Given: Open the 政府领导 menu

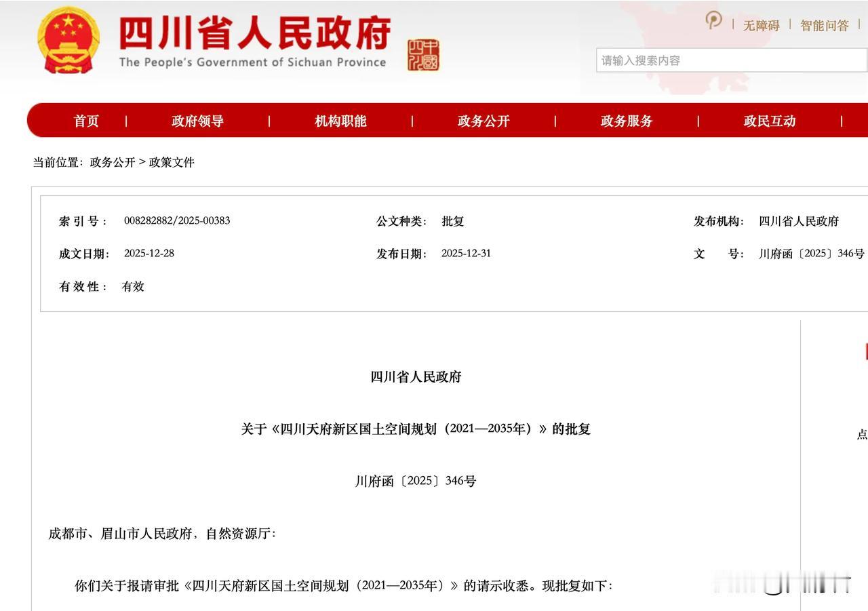Looking at the screenshot, I should [195, 121].
